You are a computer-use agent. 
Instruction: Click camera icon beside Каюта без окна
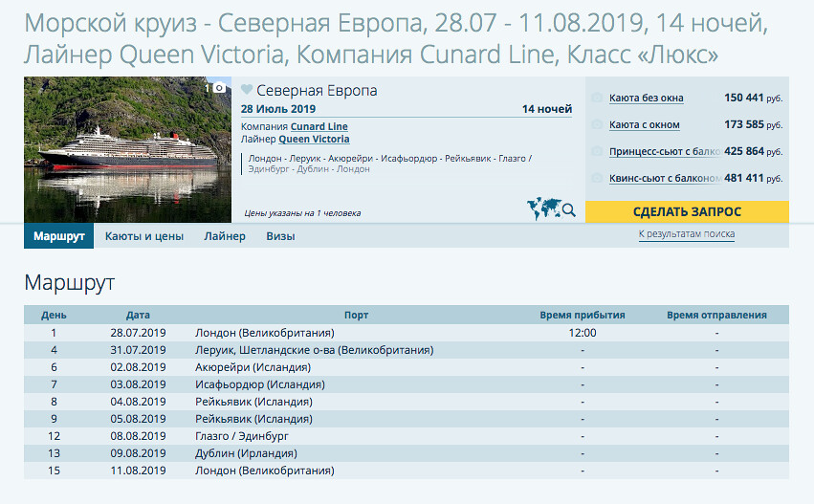point(597,98)
